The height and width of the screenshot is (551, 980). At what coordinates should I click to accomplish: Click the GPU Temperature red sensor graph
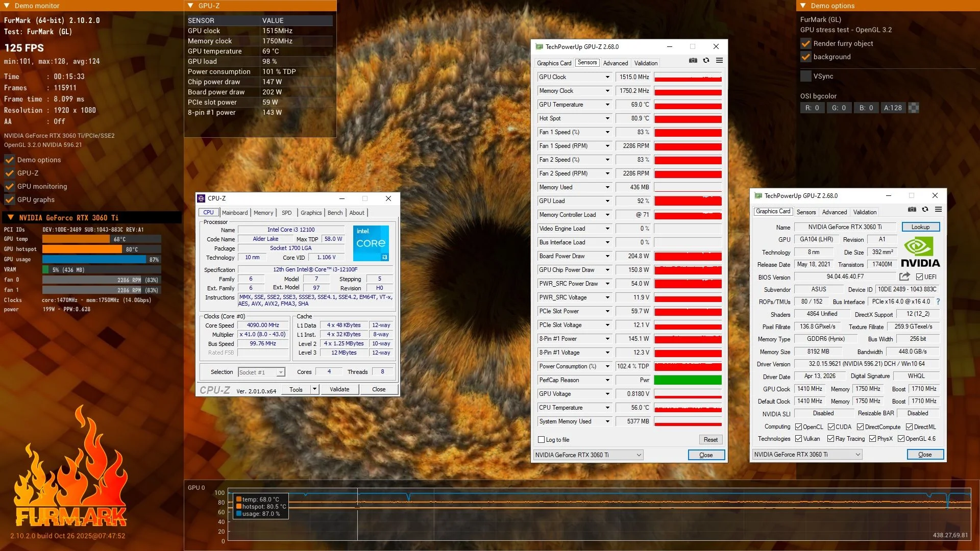(x=688, y=105)
